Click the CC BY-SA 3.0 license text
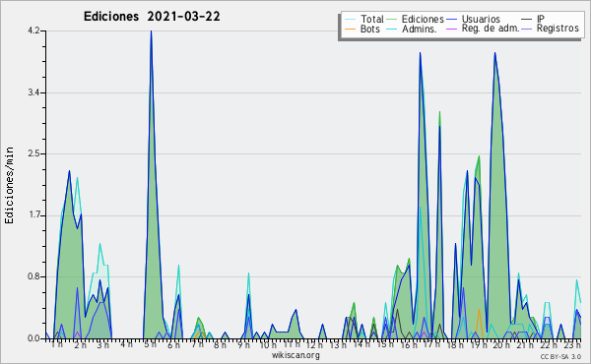This screenshot has height=364, width=591. click(560, 357)
